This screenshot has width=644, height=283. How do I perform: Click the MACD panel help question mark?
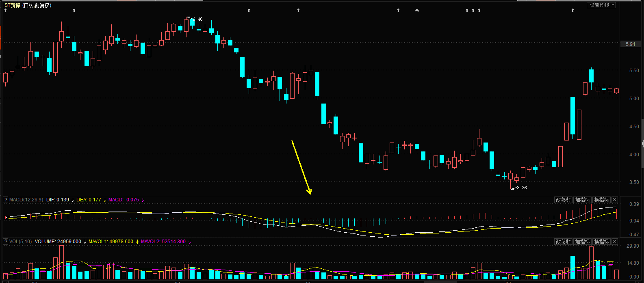coord(6,200)
